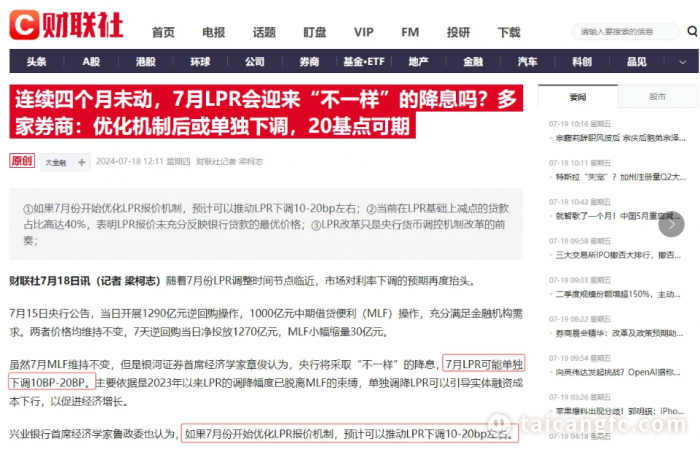
Task: Open the 电报 menu item
Action: point(213,32)
